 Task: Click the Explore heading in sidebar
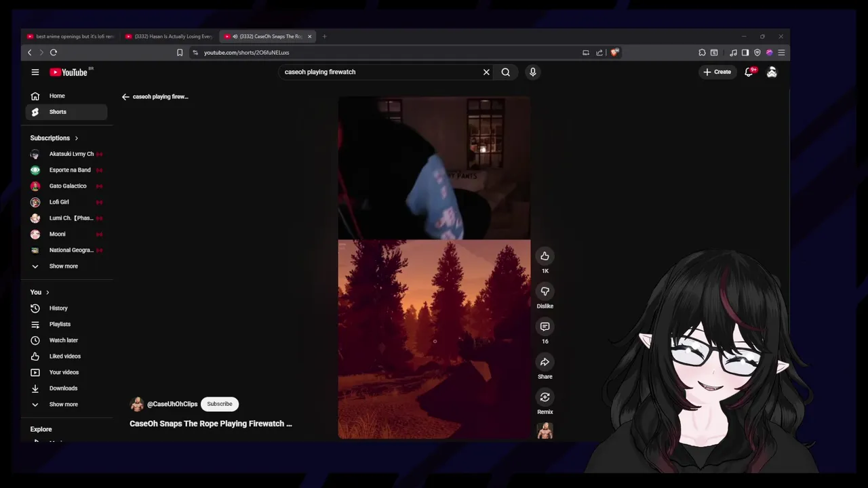(x=41, y=429)
